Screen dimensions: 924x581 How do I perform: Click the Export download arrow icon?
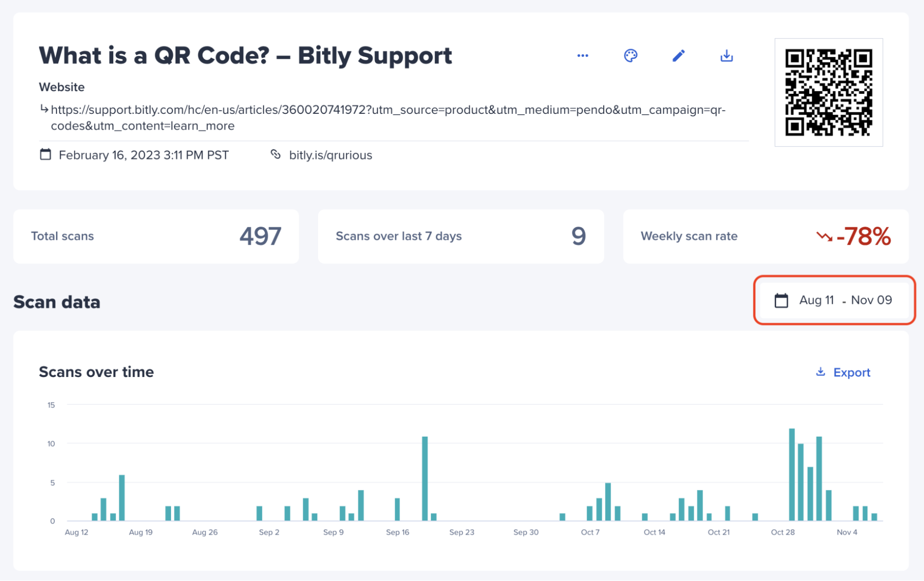tap(820, 372)
